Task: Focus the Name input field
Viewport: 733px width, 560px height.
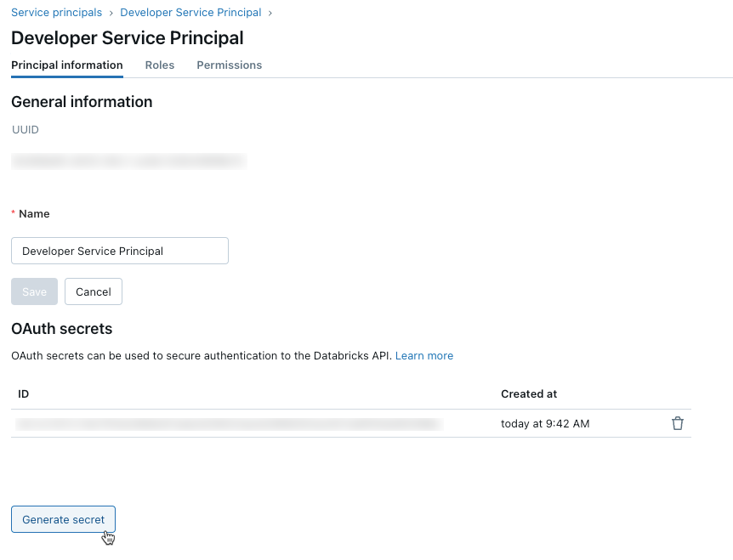Action: pyautogui.click(x=120, y=251)
